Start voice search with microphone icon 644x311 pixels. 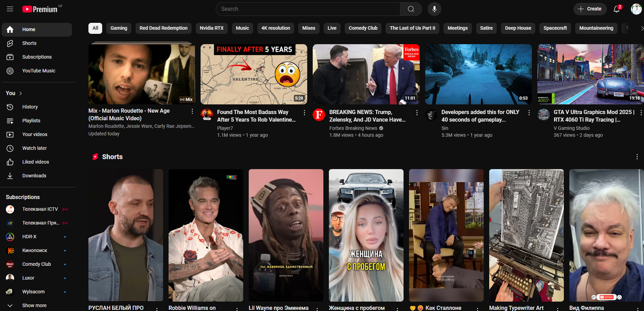click(x=434, y=9)
